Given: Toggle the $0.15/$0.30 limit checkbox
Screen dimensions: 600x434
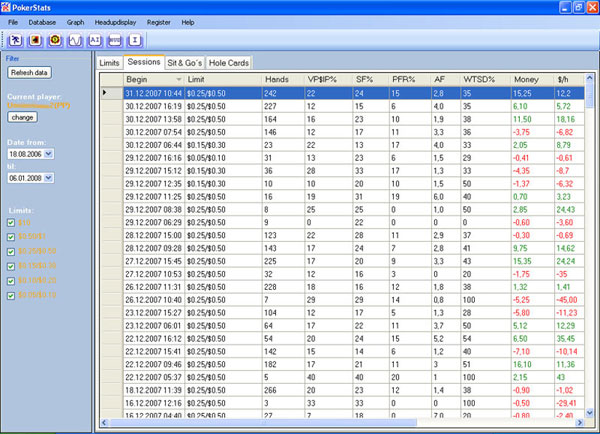Looking at the screenshot, I should 11,266.
